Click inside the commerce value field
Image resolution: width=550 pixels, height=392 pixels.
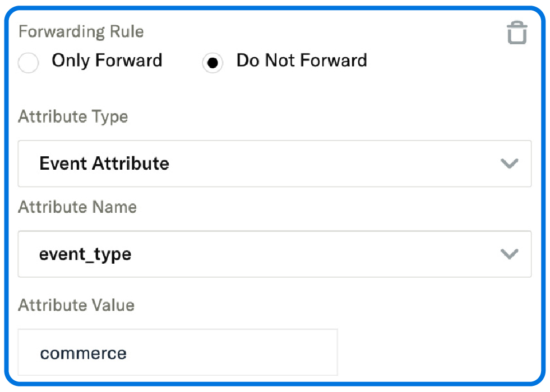(x=178, y=353)
